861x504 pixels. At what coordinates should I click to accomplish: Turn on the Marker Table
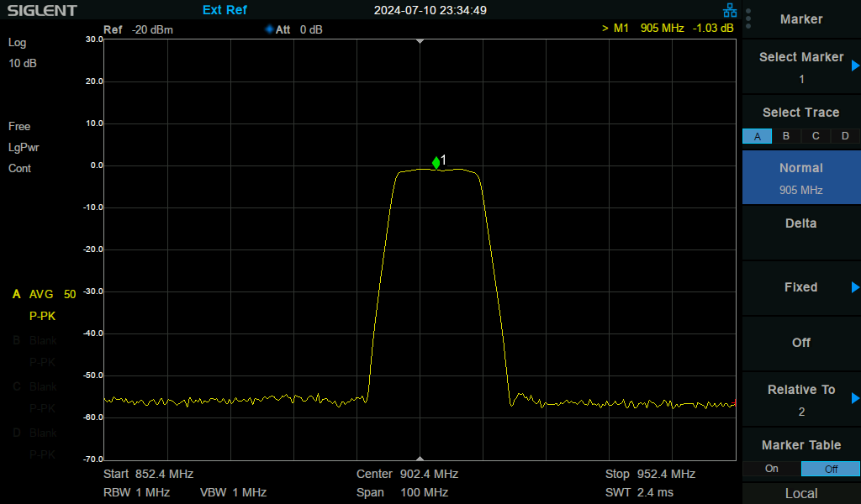tap(771, 469)
